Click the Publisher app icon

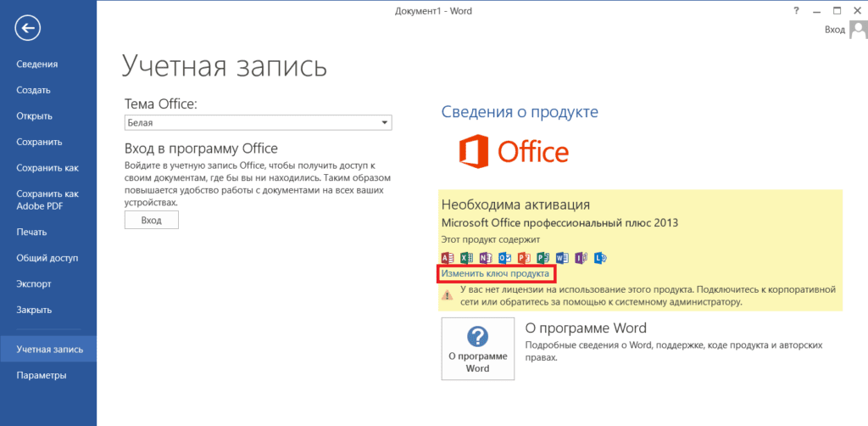tap(542, 258)
